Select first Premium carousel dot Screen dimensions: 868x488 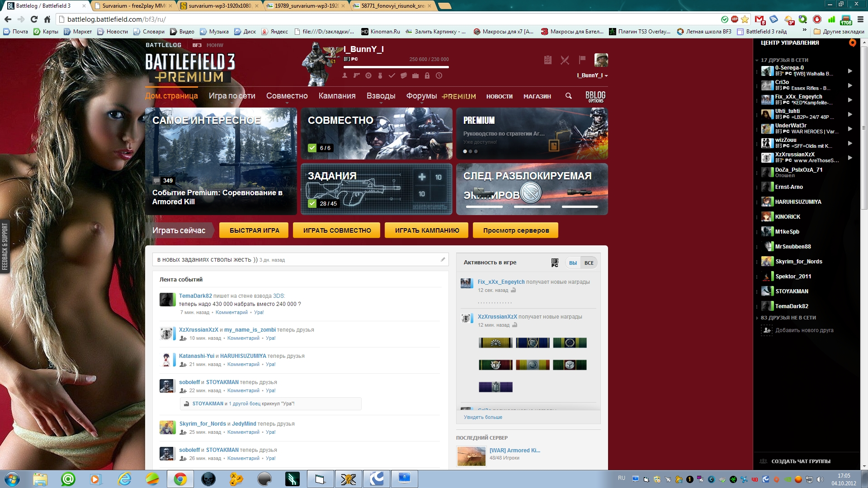[x=465, y=151]
